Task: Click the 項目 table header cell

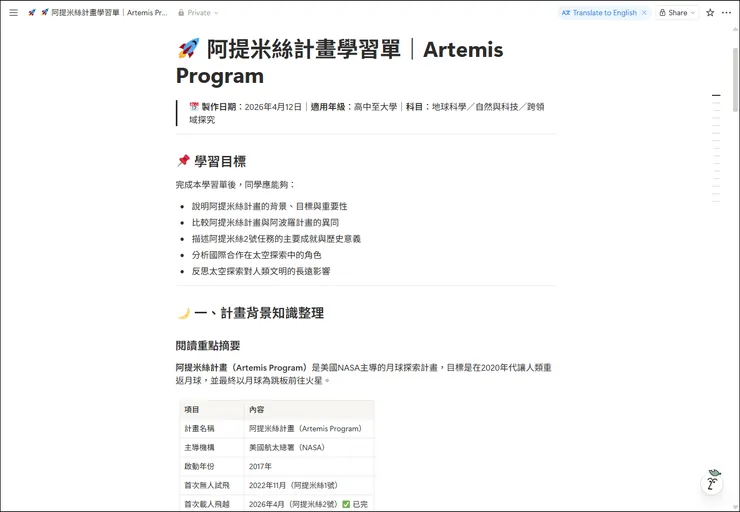Action: coord(212,410)
